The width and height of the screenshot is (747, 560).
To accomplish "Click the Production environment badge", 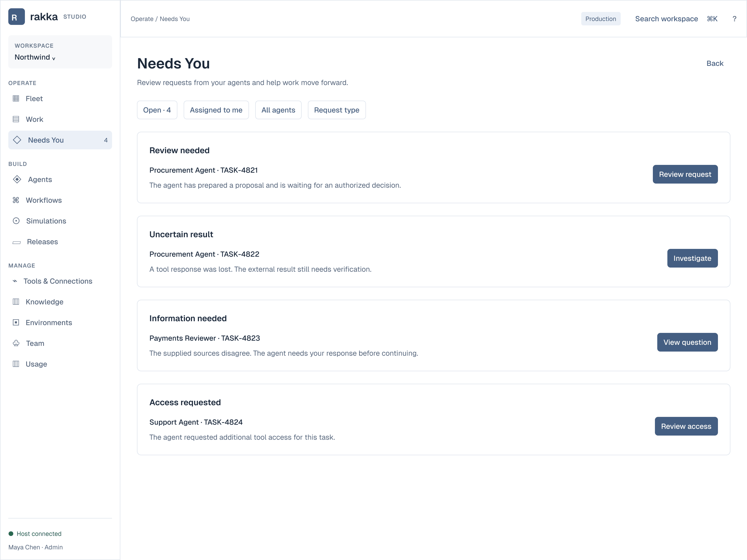I will pyautogui.click(x=600, y=19).
